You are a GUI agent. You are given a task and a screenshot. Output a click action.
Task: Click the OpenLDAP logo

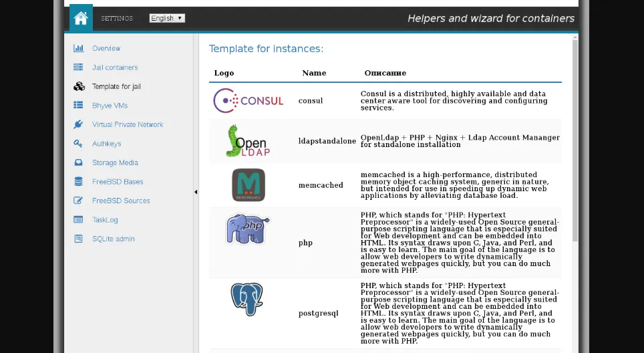(248, 140)
